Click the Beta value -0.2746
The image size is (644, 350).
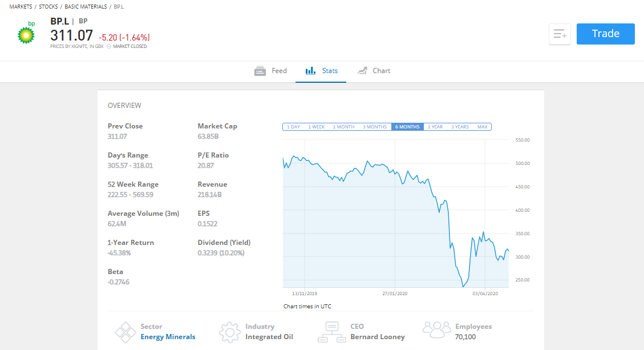(x=118, y=283)
